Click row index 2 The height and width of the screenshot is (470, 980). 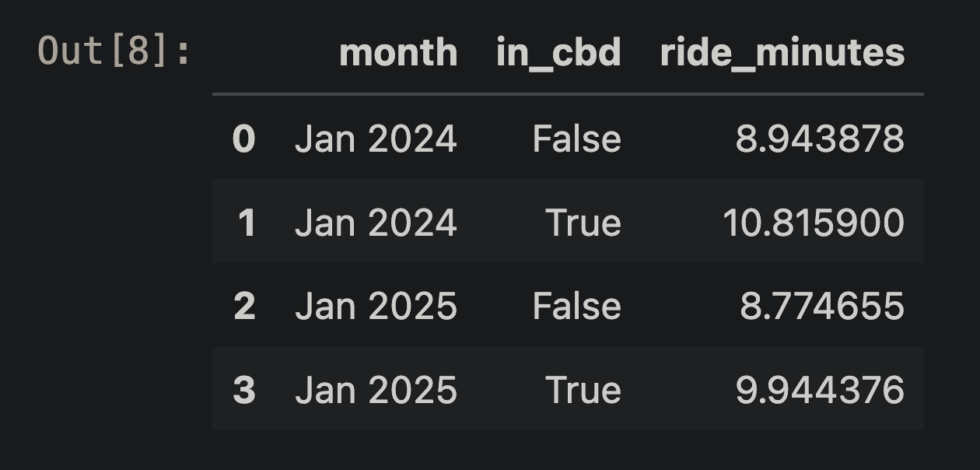244,306
